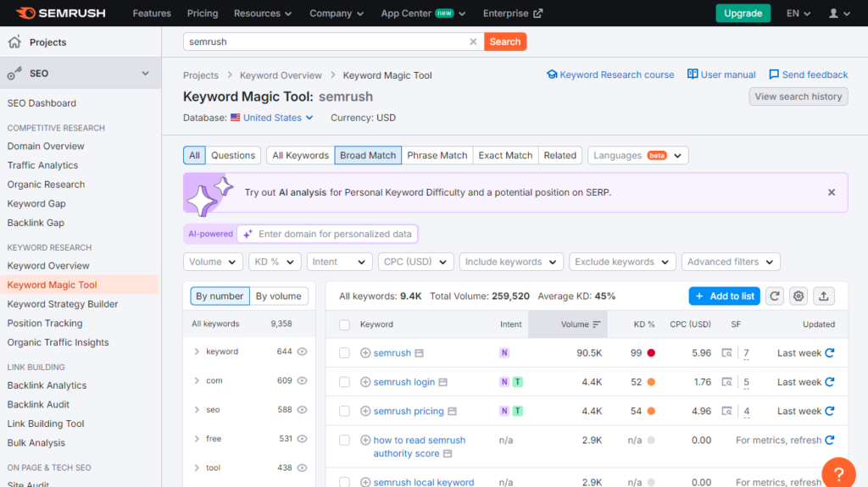Click Add to list button
Image resolution: width=868 pixels, height=487 pixels.
(x=725, y=296)
